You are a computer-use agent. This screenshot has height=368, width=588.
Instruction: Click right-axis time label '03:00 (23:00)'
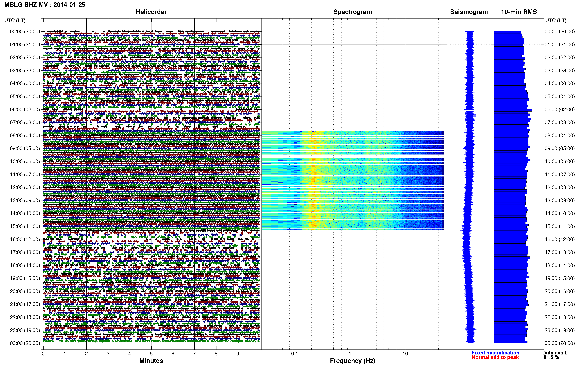pyautogui.click(x=560, y=71)
